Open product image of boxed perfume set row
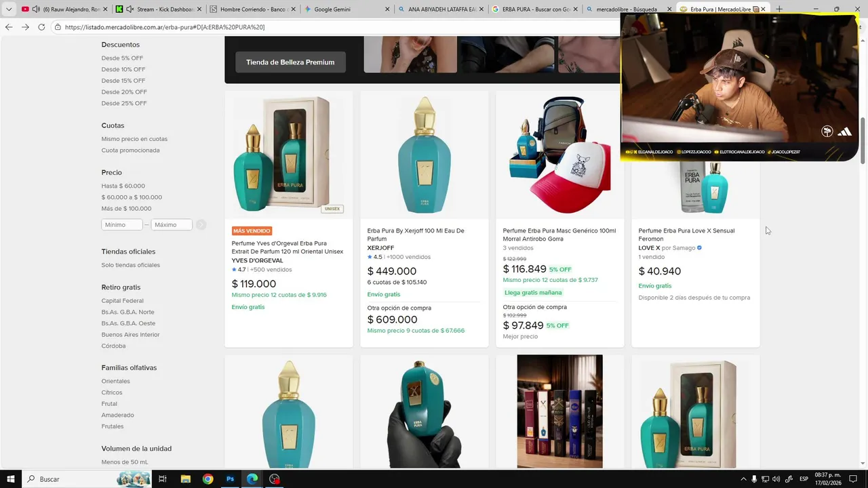Screen dimensions: 868x488 tap(560, 411)
